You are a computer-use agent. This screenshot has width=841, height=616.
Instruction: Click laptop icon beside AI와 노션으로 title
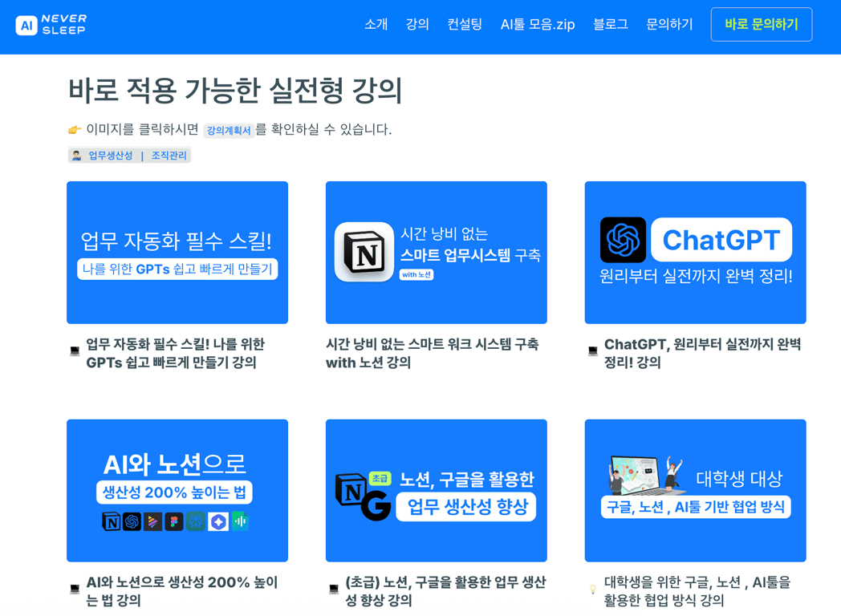point(75,589)
